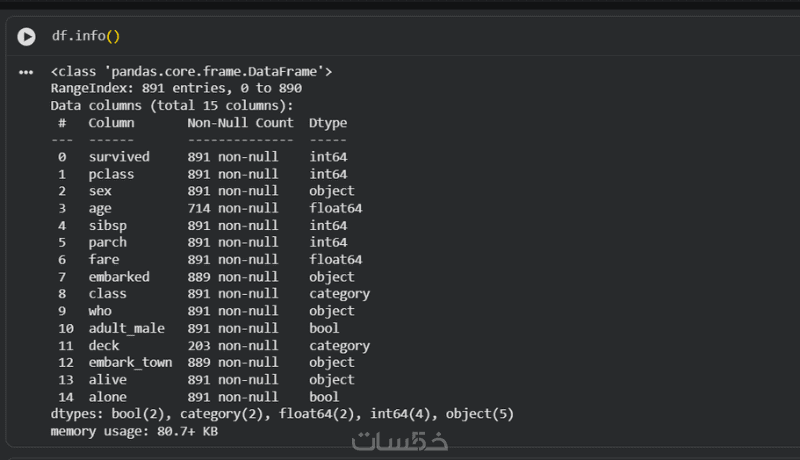800x460 pixels.
Task: Click the Khamsat watermark logo
Action: click(401, 441)
